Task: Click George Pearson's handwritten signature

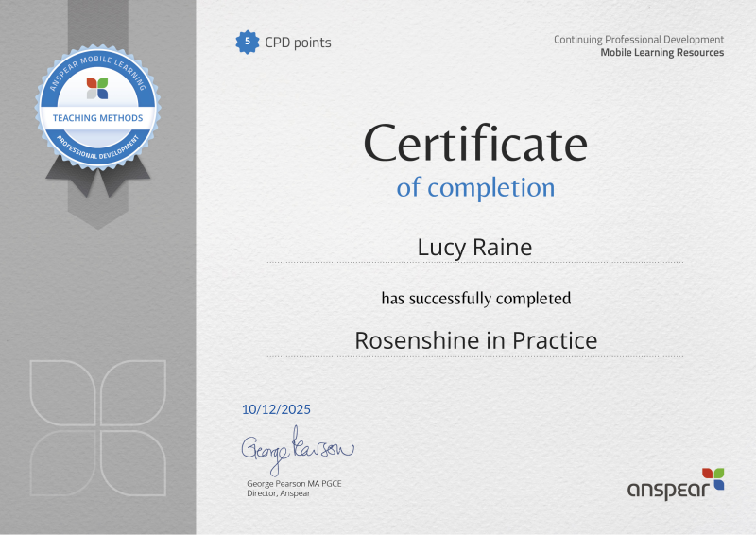Action: click(297, 451)
